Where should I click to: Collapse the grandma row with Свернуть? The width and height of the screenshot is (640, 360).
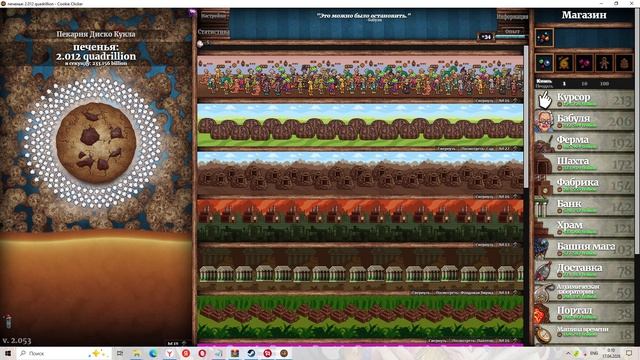(485, 100)
